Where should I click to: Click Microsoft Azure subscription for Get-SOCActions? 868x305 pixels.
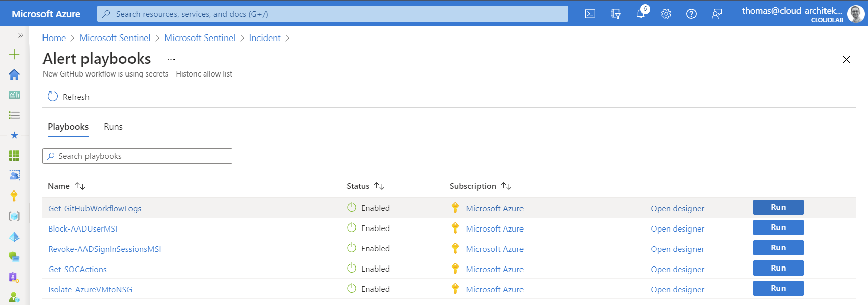coord(495,269)
